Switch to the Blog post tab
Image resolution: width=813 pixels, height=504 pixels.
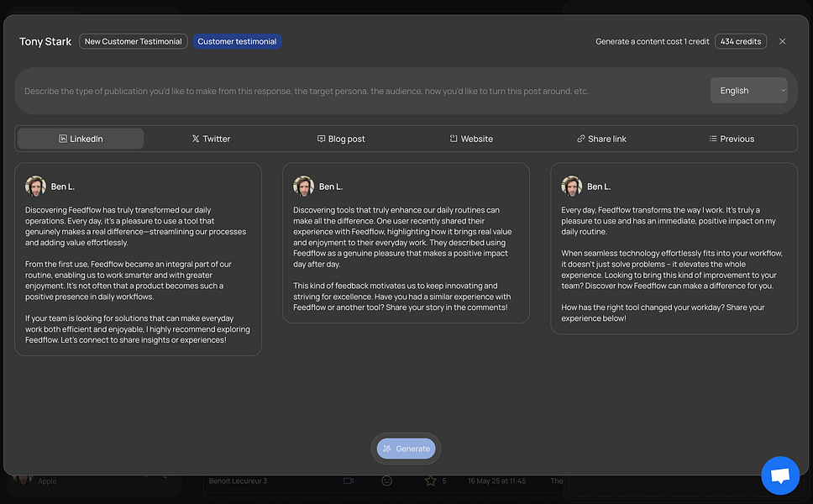click(x=341, y=138)
